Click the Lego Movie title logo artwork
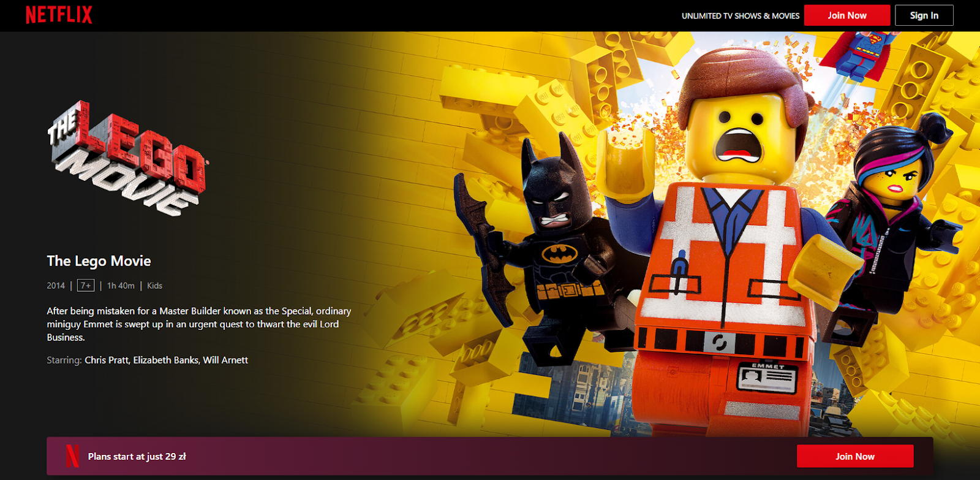The height and width of the screenshot is (480, 980). (127, 158)
